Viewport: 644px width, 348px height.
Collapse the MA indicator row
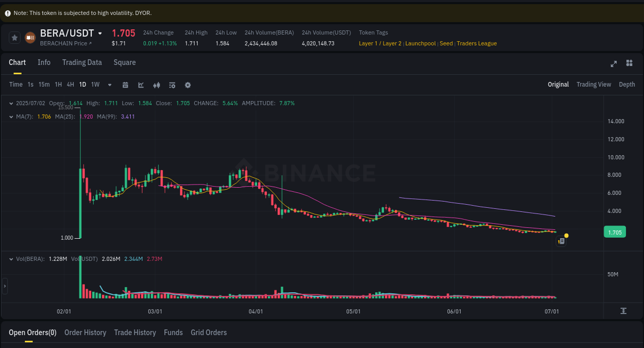[x=11, y=117]
